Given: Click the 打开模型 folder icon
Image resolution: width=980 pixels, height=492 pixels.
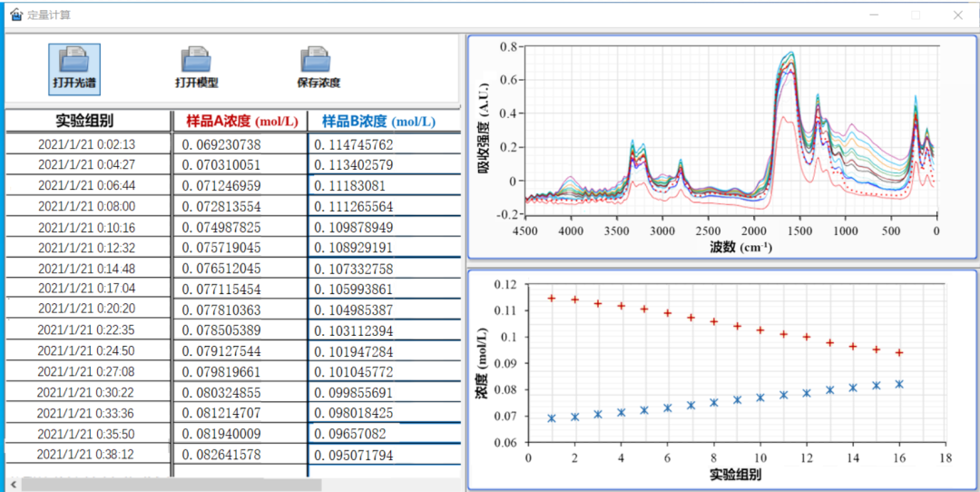Looking at the screenshot, I should tap(196, 60).
